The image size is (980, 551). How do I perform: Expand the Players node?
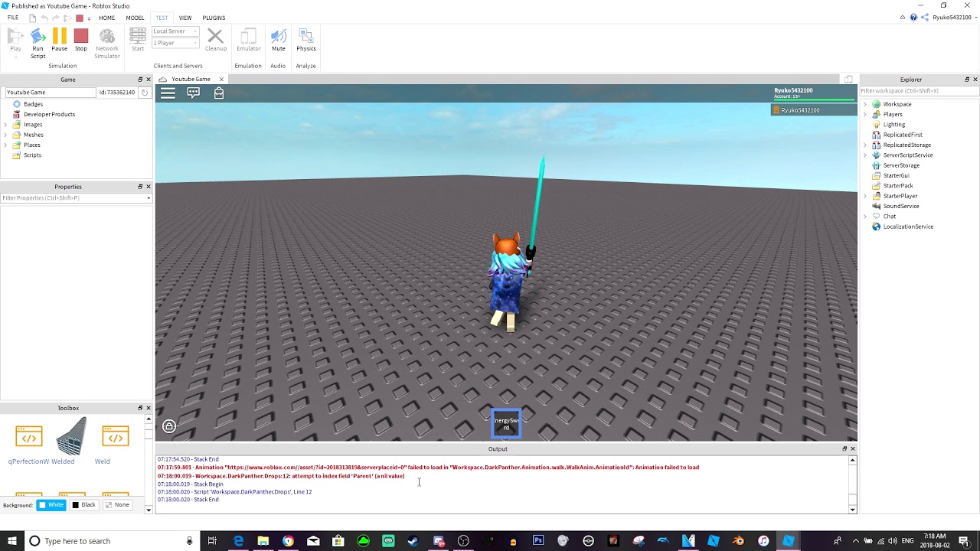865,114
